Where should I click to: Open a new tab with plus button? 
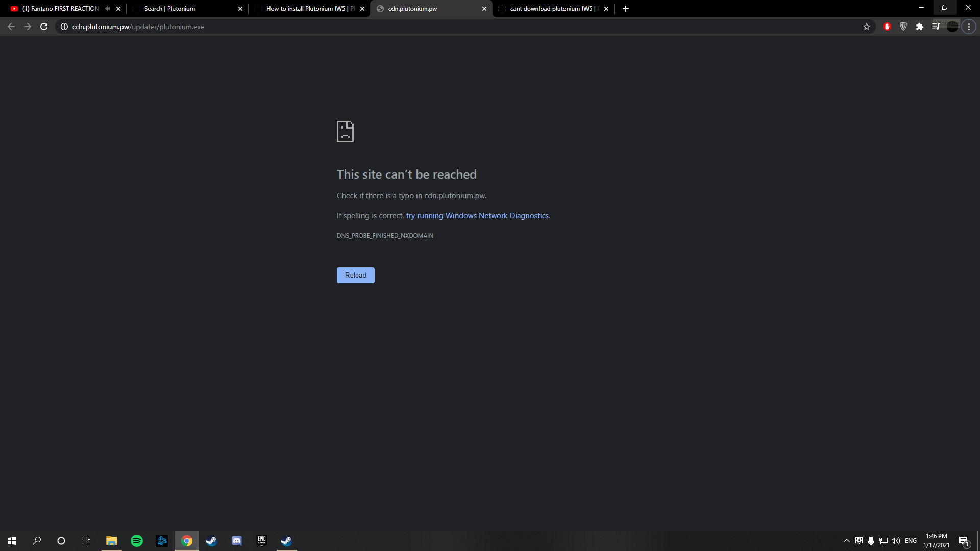pos(626,9)
